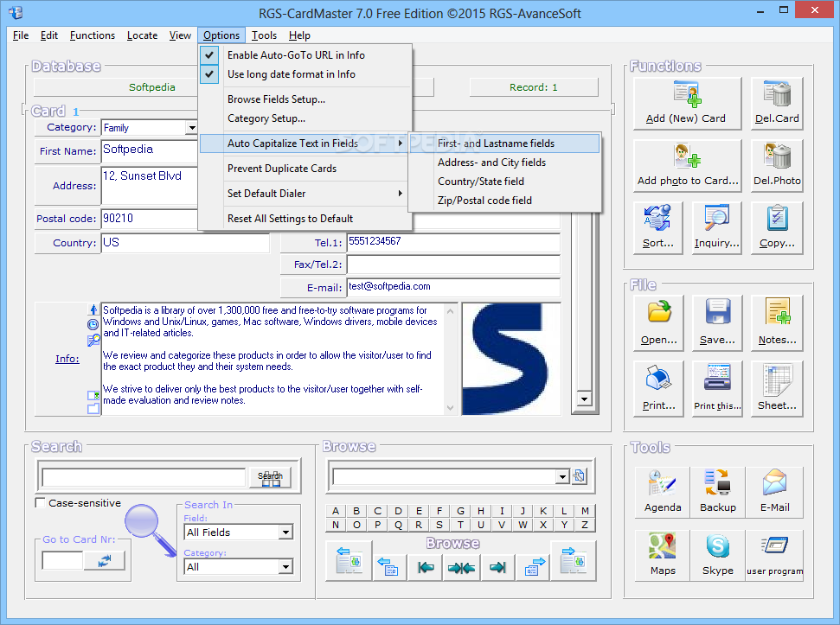
Task: Enable the Case-sensitive checkbox
Action: (x=40, y=503)
